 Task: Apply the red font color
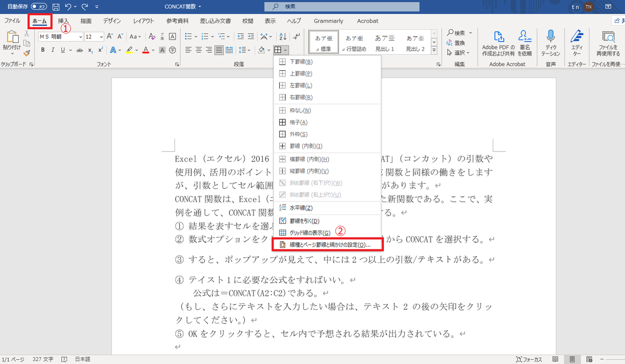(x=146, y=50)
